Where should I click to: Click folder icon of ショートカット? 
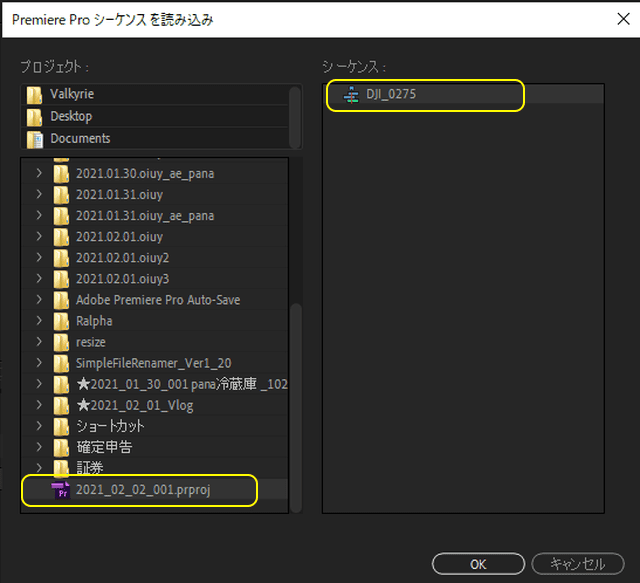point(61,427)
